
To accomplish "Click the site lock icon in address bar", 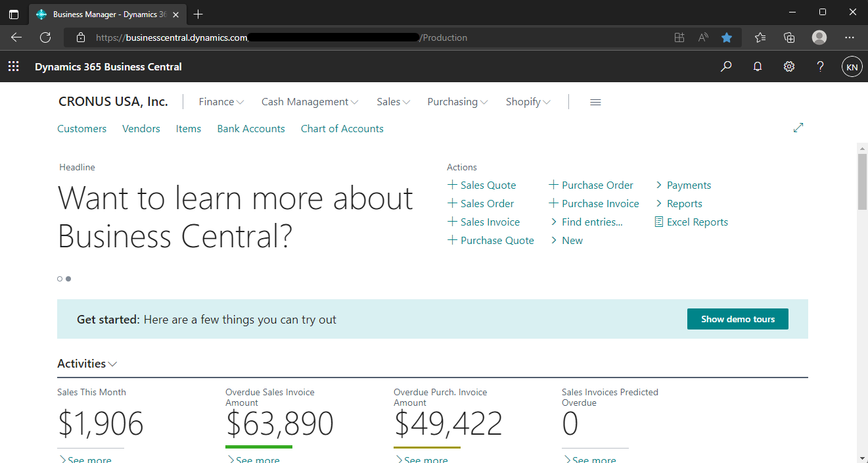I will tap(81, 37).
